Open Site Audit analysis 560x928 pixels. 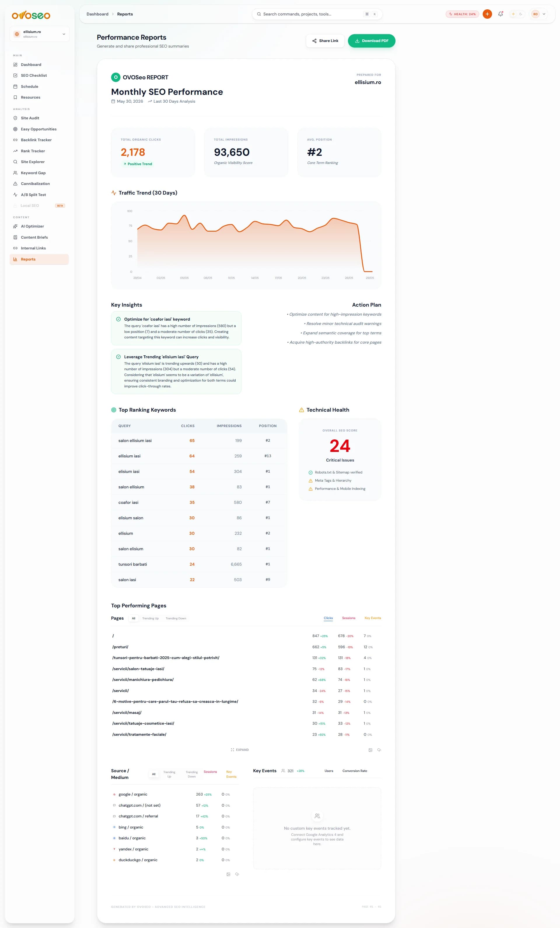tap(39, 118)
